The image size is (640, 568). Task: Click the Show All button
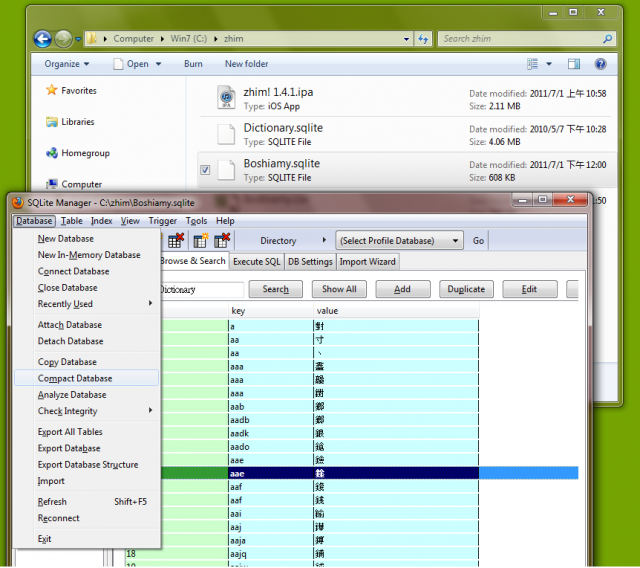(339, 289)
